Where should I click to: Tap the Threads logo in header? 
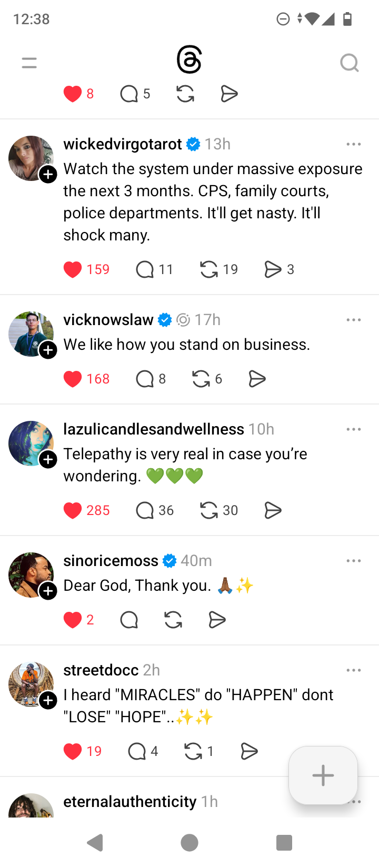tap(189, 60)
